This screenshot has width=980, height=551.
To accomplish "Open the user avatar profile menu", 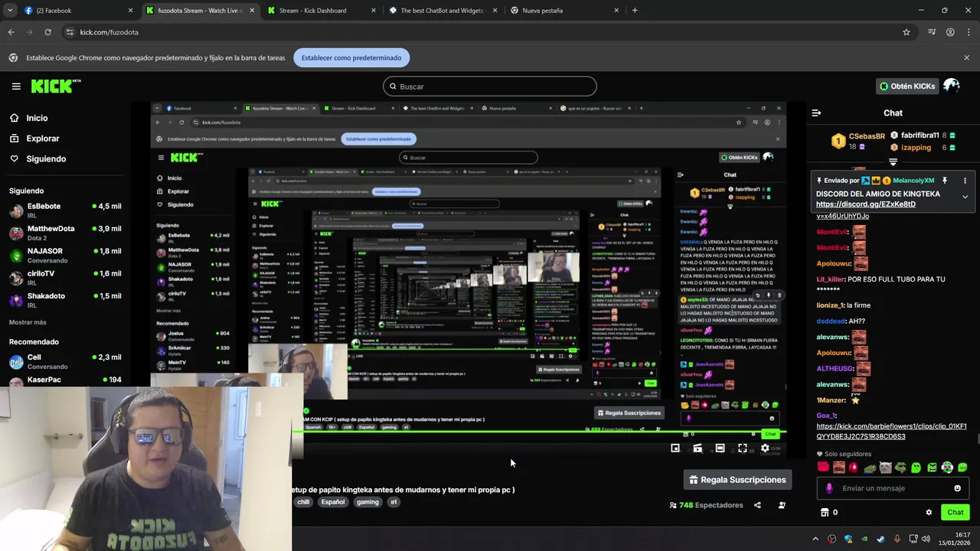I will pyautogui.click(x=952, y=86).
